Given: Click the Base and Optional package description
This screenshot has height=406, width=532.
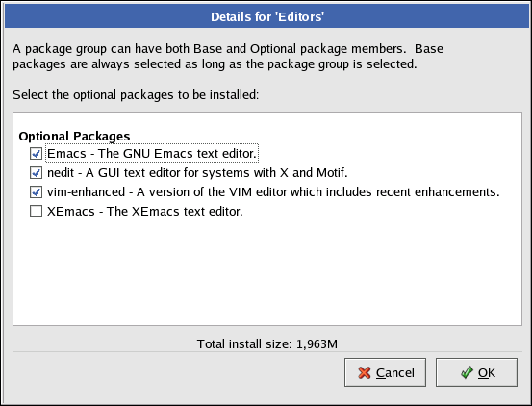Looking at the screenshot, I should (228, 57).
